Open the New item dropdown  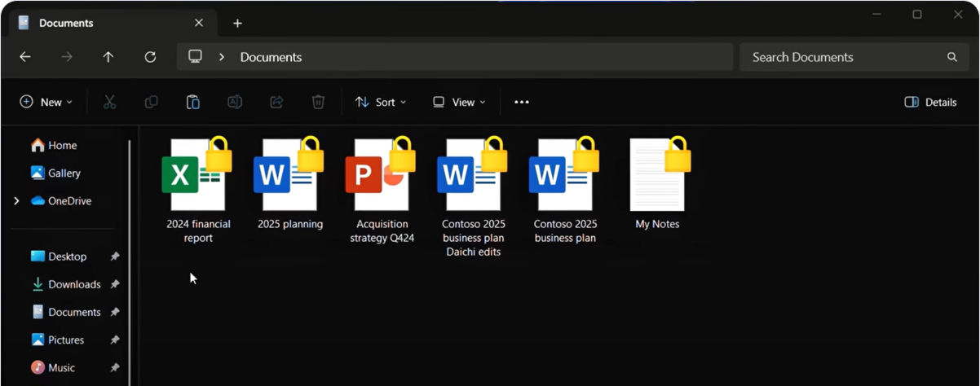[46, 102]
